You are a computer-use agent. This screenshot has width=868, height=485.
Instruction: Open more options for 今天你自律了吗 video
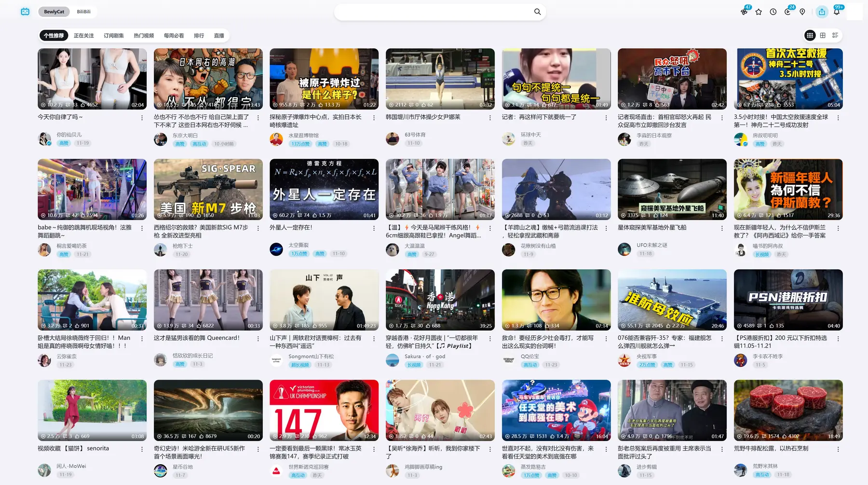[142, 118]
